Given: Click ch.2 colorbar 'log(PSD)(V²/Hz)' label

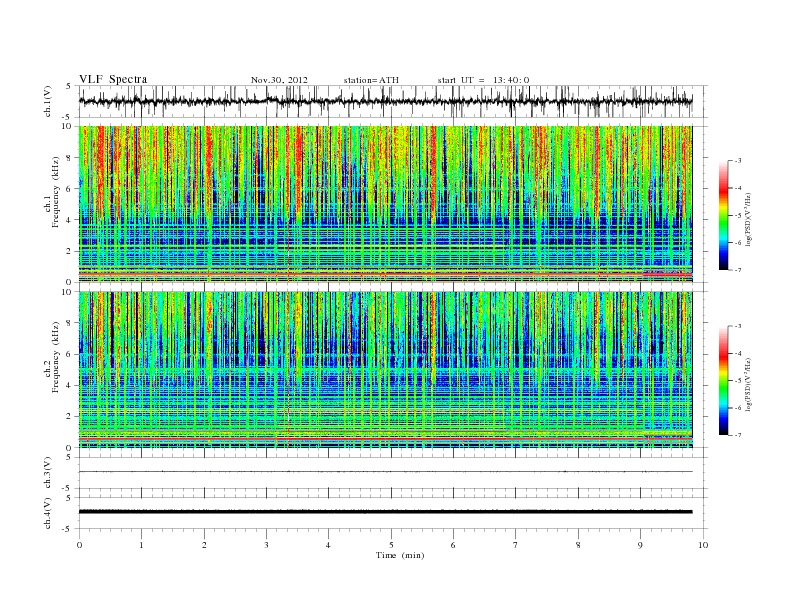Looking at the screenshot, I should coord(748,384).
